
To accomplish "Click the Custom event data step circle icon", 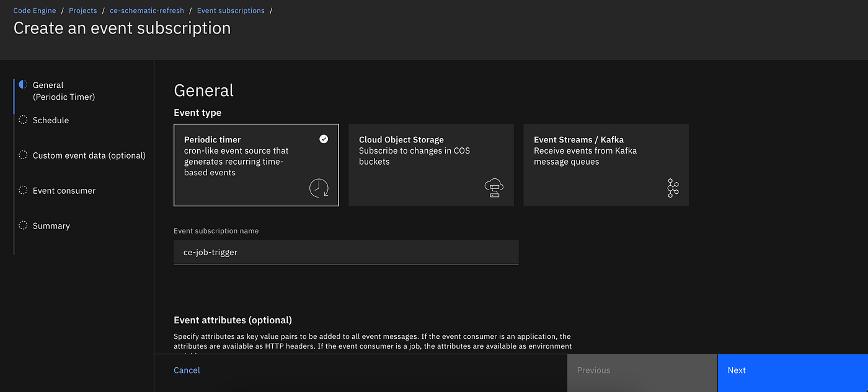I will pyautogui.click(x=23, y=155).
